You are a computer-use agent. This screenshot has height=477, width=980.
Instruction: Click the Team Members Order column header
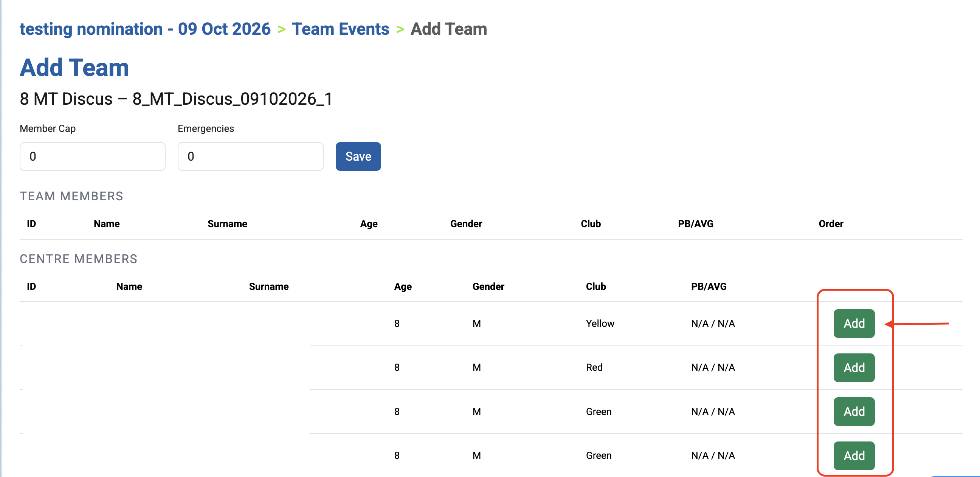[x=831, y=224]
